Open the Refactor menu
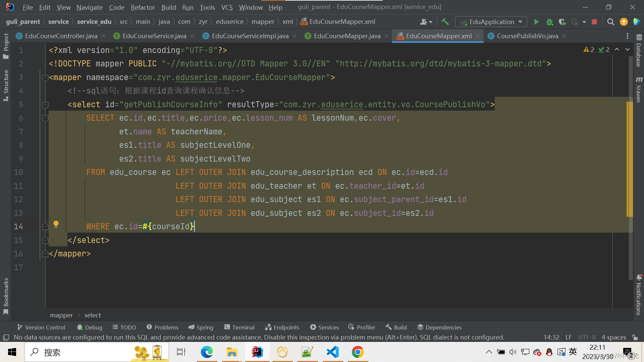644x362 pixels. 143,7
